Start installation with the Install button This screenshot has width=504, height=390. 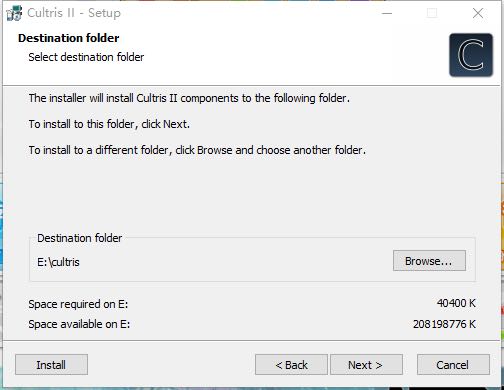pos(51,365)
